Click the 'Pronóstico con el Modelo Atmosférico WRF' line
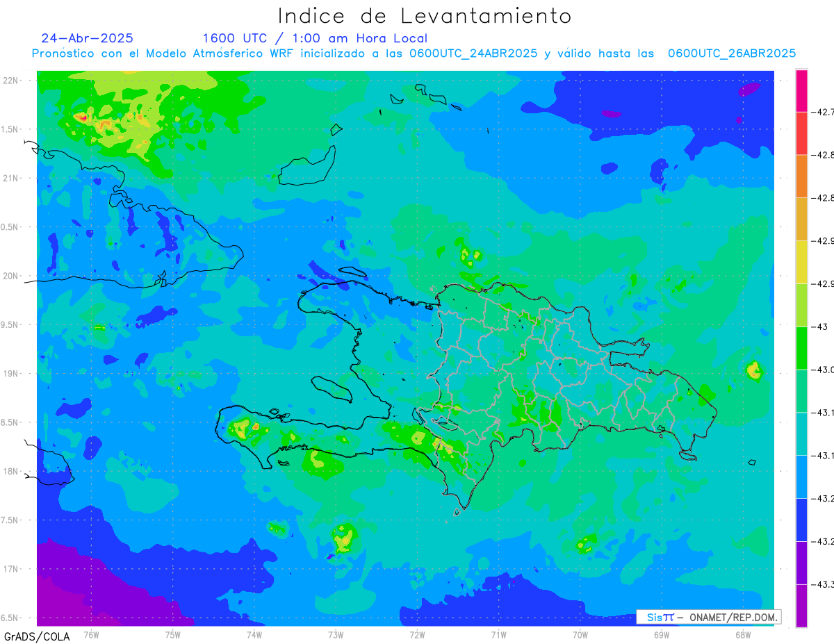Viewport: 834px width, 644px height. coord(414,53)
